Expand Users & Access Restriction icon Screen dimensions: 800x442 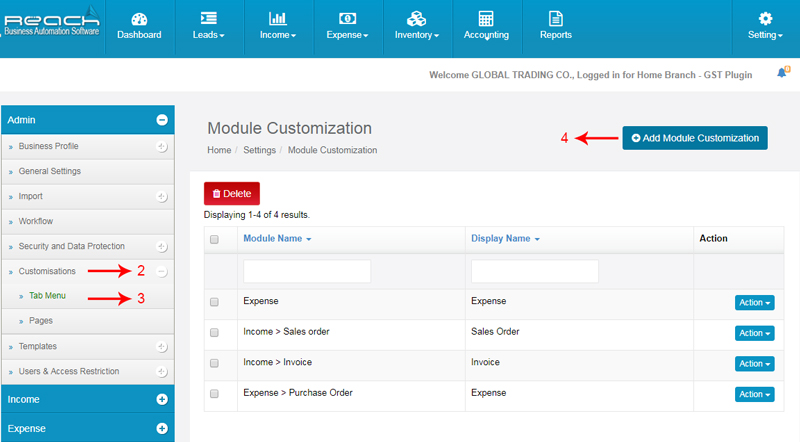(x=161, y=372)
